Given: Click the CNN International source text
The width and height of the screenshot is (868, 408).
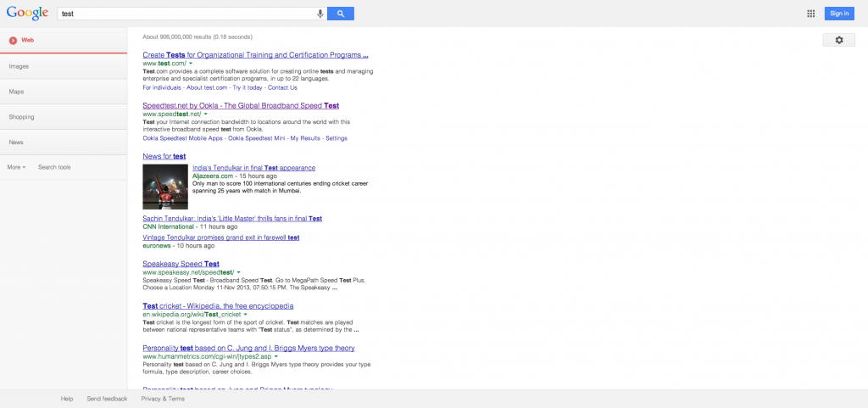Looking at the screenshot, I should pyautogui.click(x=169, y=226).
